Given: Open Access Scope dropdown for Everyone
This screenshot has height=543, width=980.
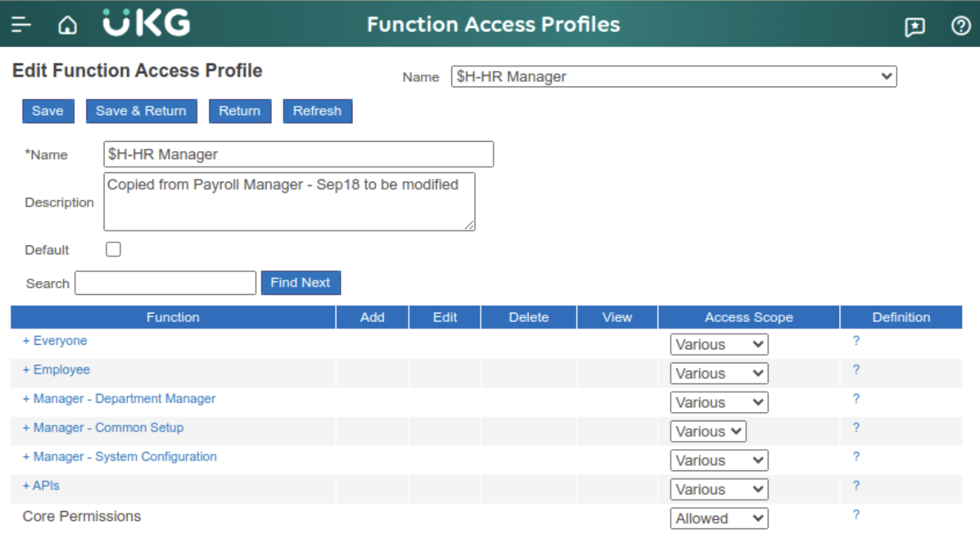Looking at the screenshot, I should [x=719, y=345].
